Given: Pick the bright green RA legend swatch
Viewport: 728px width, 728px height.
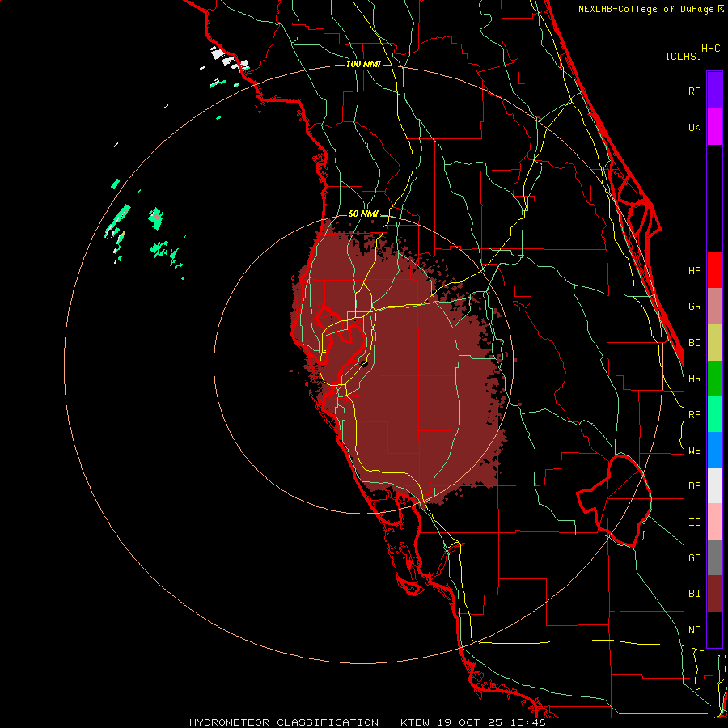Looking at the screenshot, I should pos(714,414).
